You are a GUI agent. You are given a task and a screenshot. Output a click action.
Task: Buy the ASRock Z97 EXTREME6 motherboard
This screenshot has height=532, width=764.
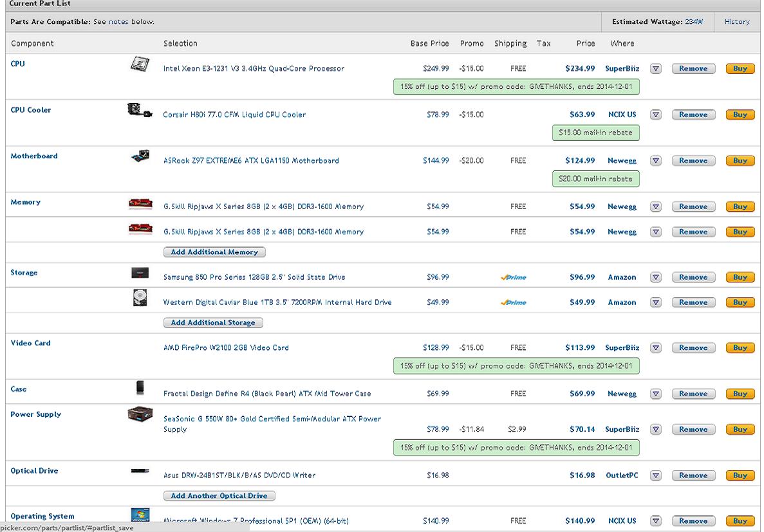coord(740,161)
